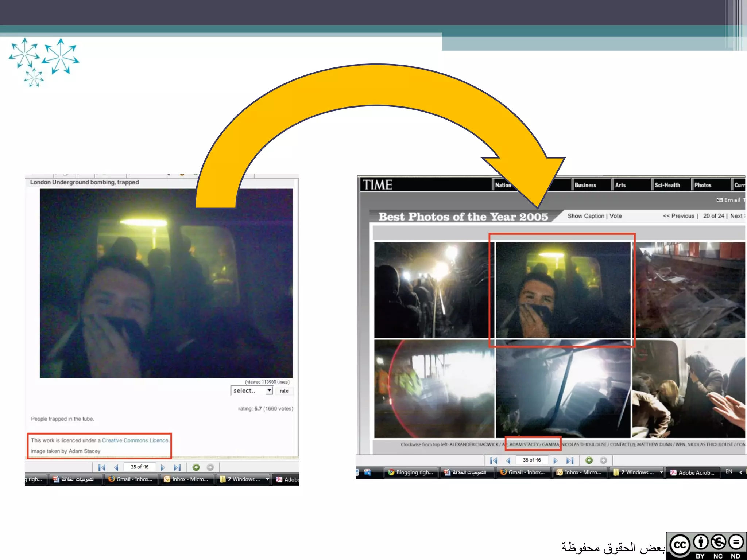Jump to last page in left viewer
Image resolution: width=747 pixels, height=560 pixels.
click(x=177, y=467)
